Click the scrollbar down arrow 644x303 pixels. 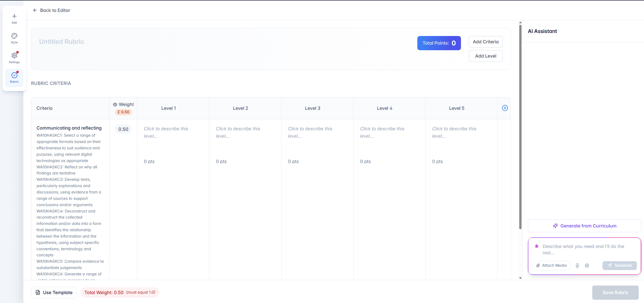[x=520, y=278]
